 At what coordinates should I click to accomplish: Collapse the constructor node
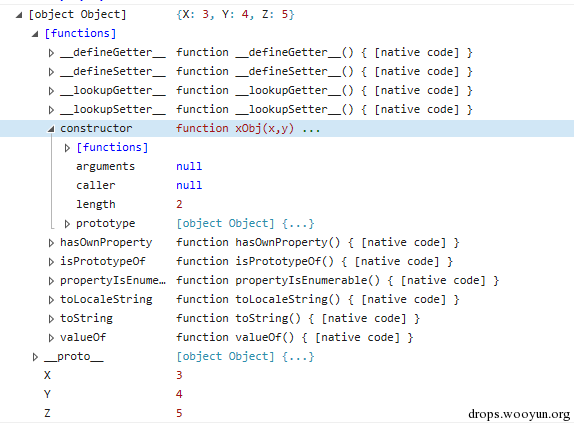(51, 129)
